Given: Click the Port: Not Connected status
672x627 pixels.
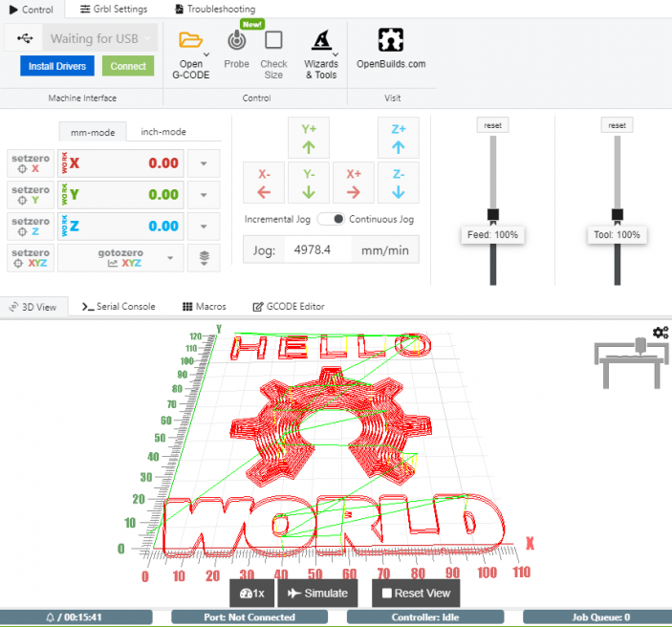Looking at the screenshot, I should pyautogui.click(x=249, y=617).
